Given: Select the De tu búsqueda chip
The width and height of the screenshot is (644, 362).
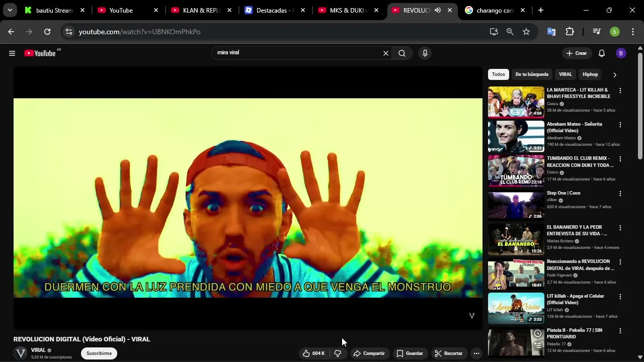Looking at the screenshot, I should 532,74.
